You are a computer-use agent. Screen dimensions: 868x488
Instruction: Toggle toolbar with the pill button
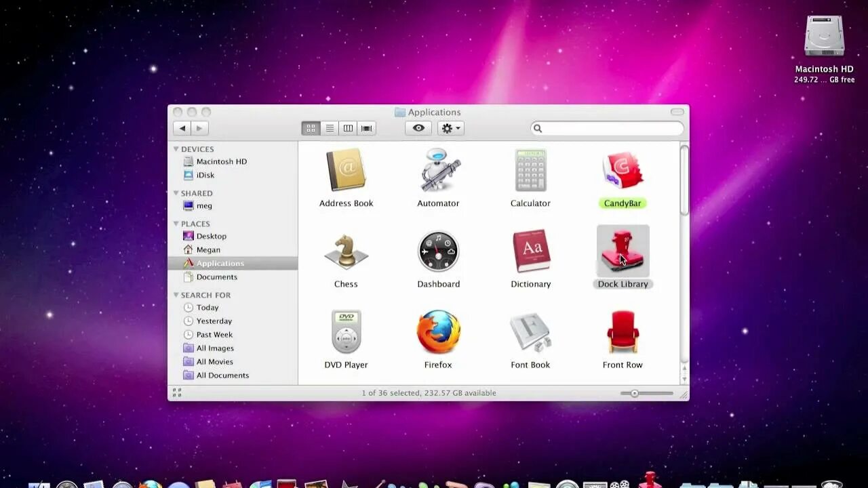pos(677,112)
